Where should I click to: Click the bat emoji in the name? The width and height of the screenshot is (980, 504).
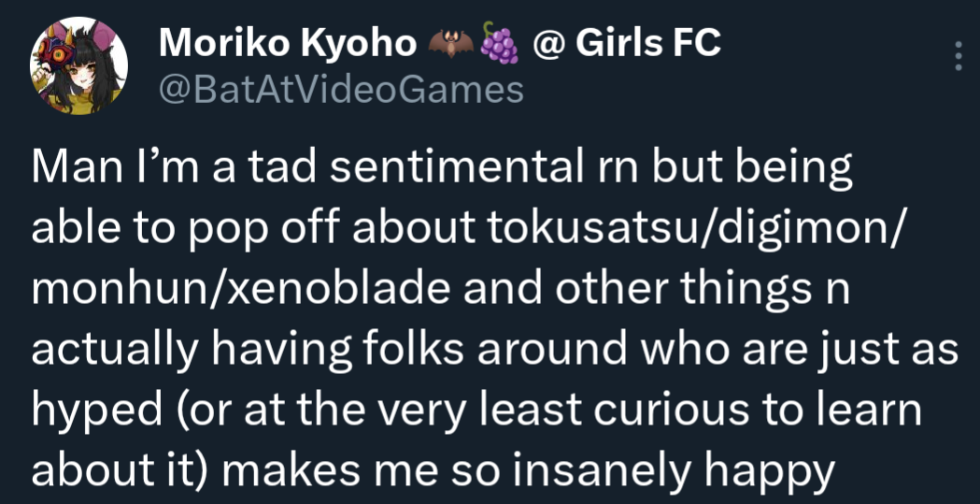450,43
